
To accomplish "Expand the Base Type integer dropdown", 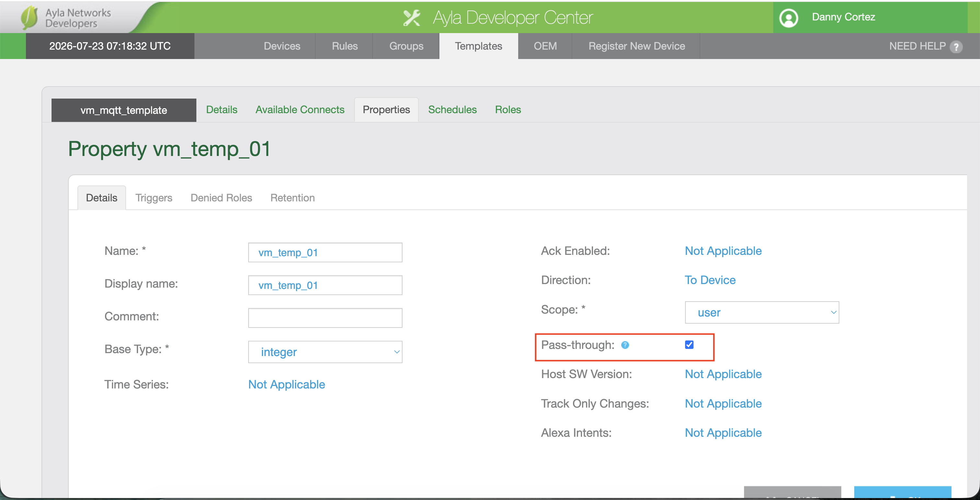I will 325,352.
